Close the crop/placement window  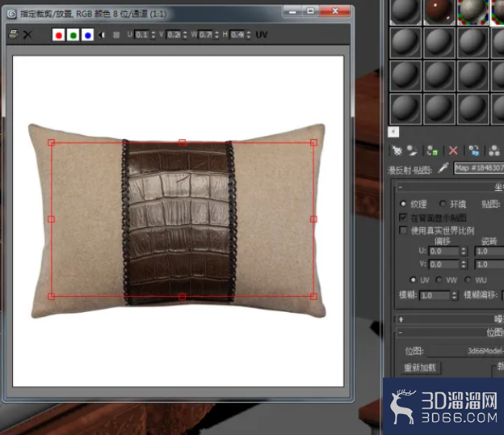[335, 11]
